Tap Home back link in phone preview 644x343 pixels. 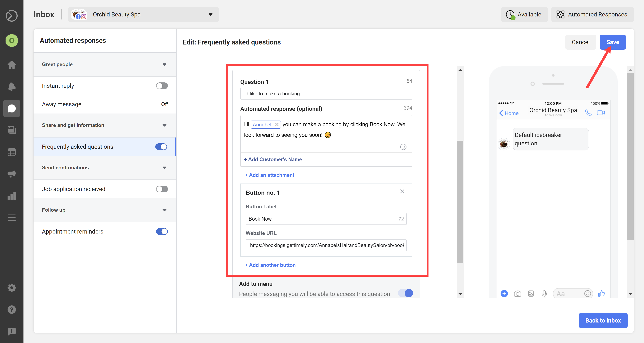point(509,113)
